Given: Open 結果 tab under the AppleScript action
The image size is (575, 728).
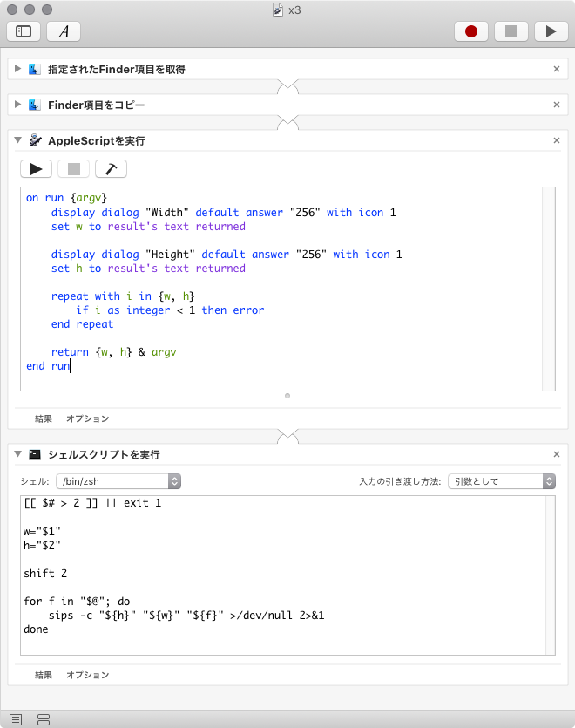Looking at the screenshot, I should click(44, 418).
